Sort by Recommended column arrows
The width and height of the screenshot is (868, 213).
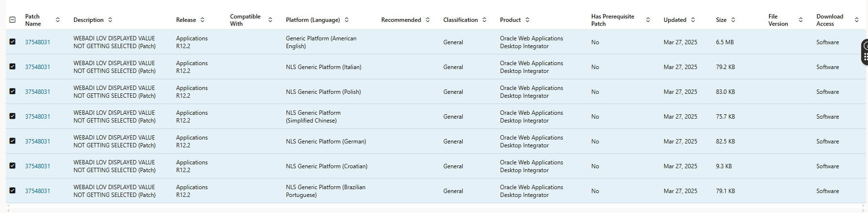click(428, 20)
